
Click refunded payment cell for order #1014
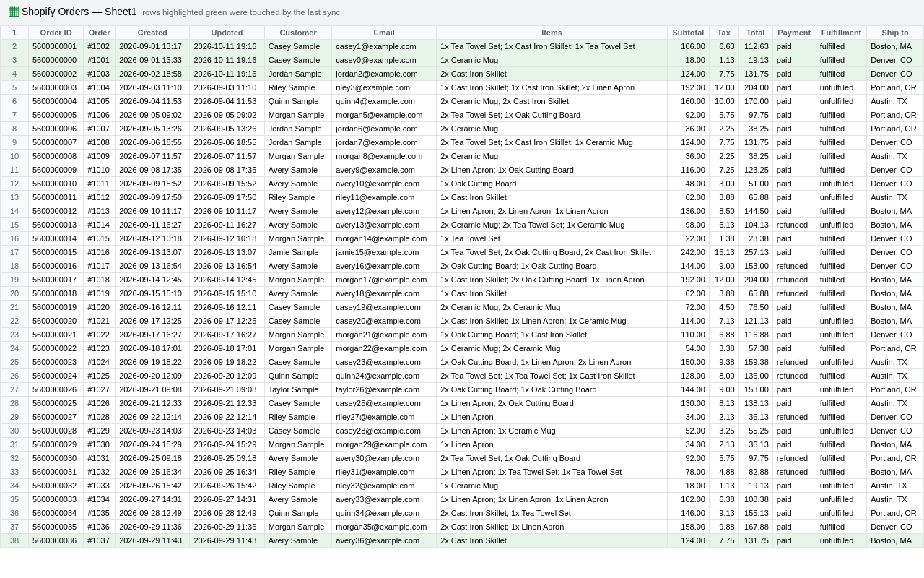coord(794,225)
